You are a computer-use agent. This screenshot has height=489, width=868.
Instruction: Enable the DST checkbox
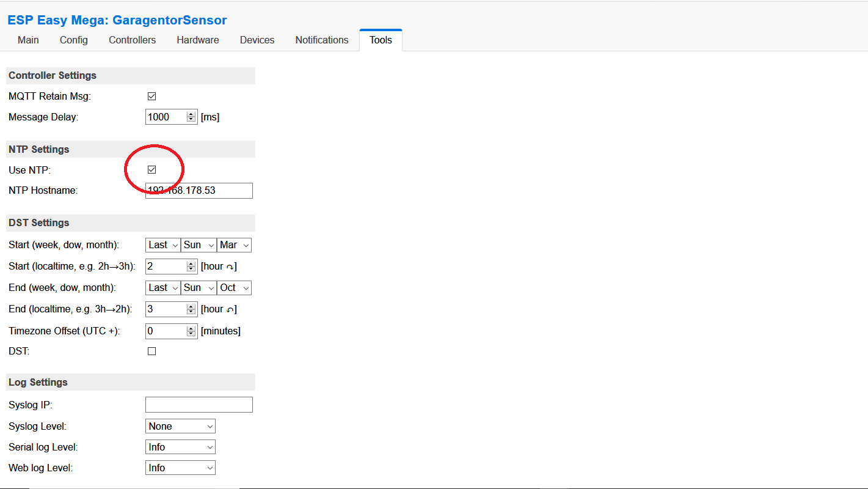[x=151, y=351]
